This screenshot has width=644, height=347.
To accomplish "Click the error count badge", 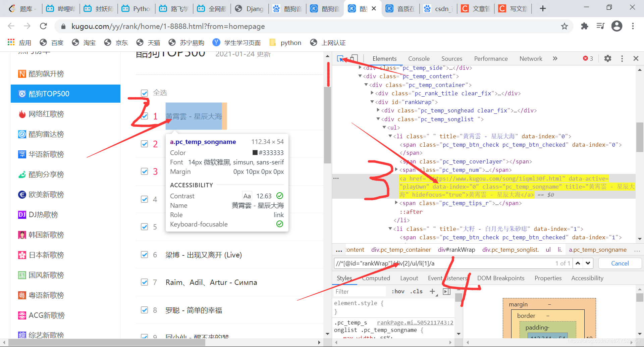I will pos(588,59).
